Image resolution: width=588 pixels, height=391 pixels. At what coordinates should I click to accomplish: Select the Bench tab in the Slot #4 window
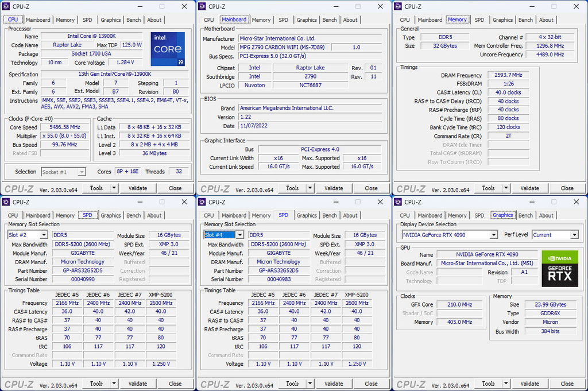pos(330,215)
